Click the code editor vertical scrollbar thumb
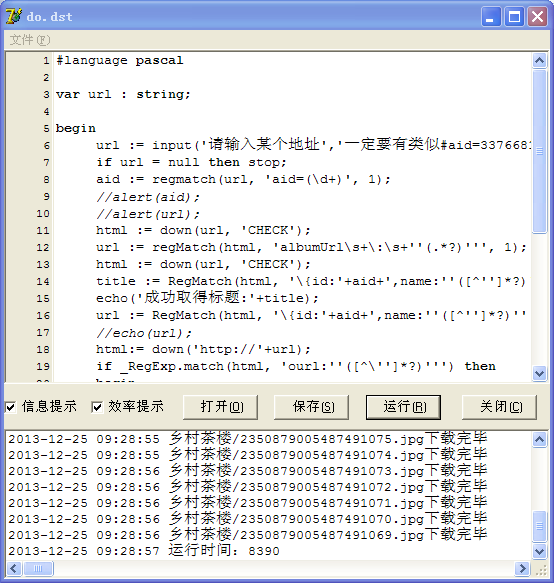 (x=539, y=151)
